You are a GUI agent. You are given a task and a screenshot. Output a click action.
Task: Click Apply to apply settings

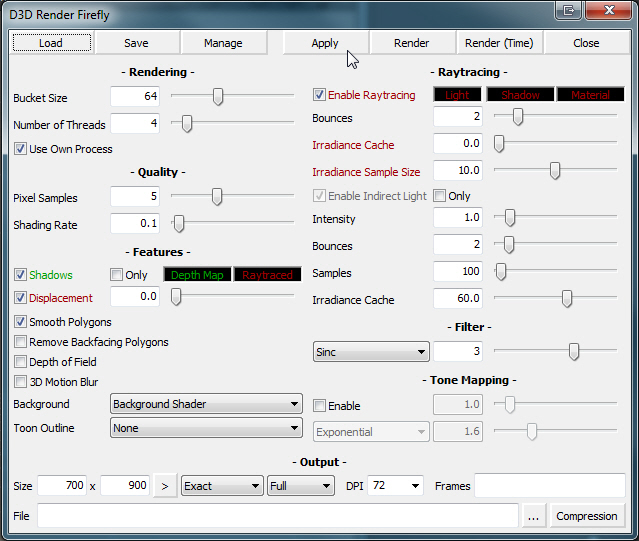[325, 43]
